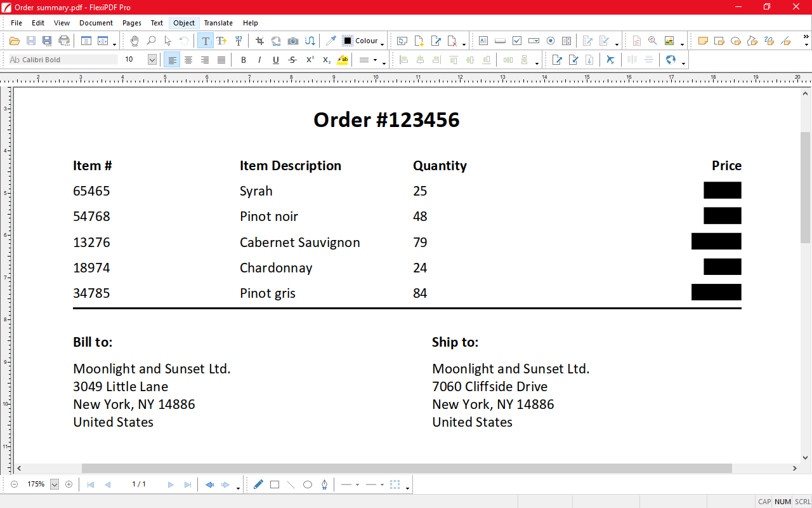Toggle Bold formatting
Screen dimensions: 812x508
click(x=243, y=60)
